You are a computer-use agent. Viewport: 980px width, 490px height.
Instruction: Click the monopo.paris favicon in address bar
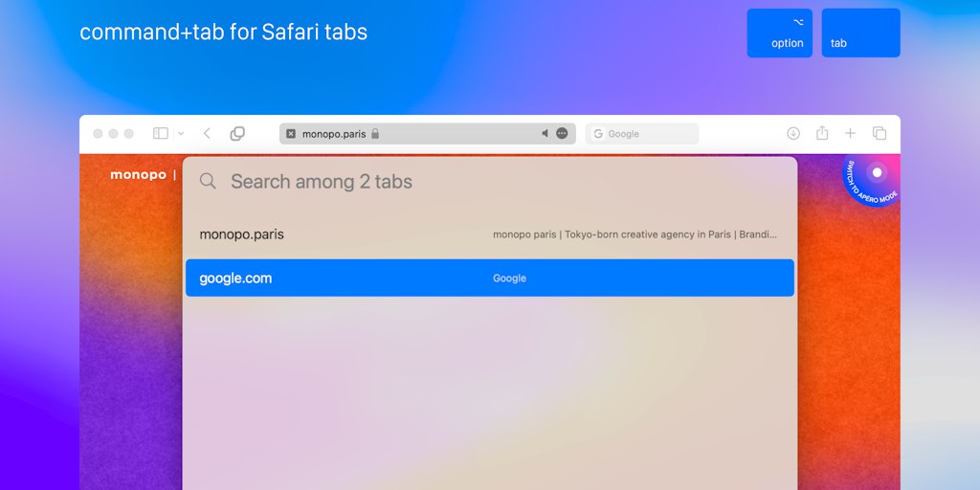[291, 134]
